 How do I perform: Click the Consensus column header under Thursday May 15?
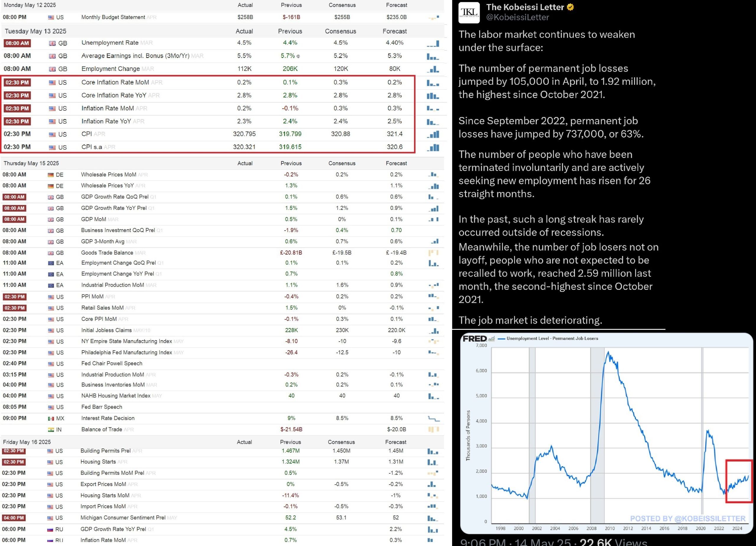342,163
